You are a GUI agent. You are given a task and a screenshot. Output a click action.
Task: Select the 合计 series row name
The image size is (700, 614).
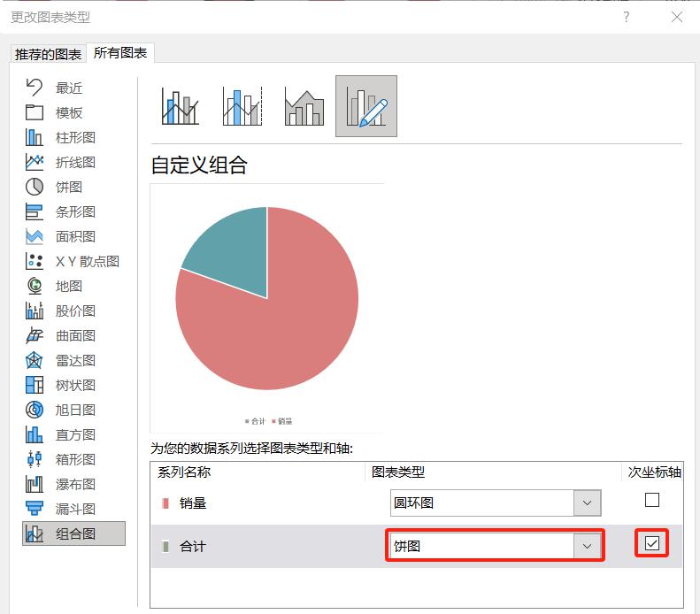(x=193, y=546)
